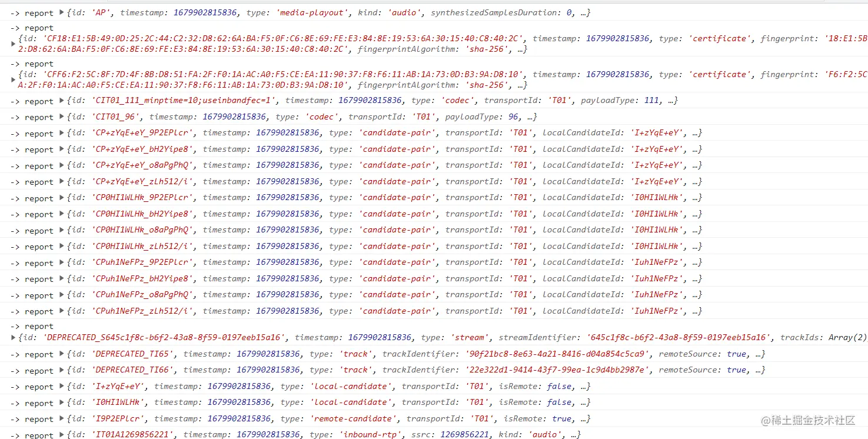
Task: Expand the 'DEPRECATED_TI66' track object
Action: tap(62, 370)
